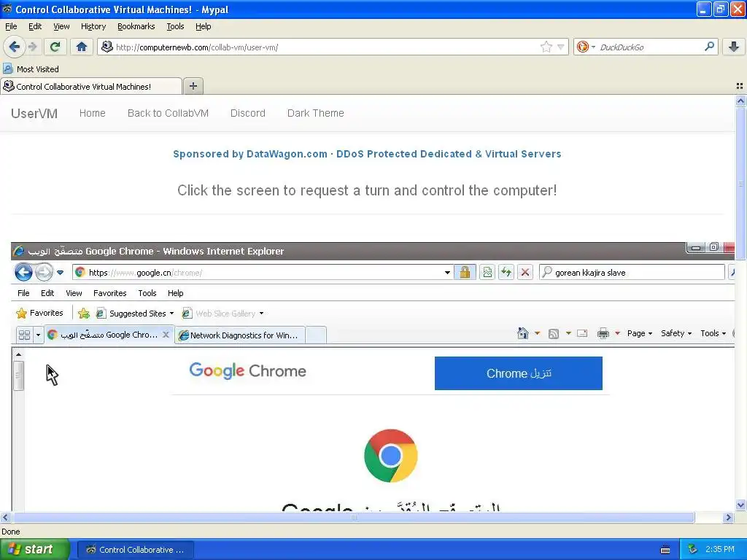Open the IE Page menu dropdown
Viewport: 747px width, 560px height.
pos(639,333)
